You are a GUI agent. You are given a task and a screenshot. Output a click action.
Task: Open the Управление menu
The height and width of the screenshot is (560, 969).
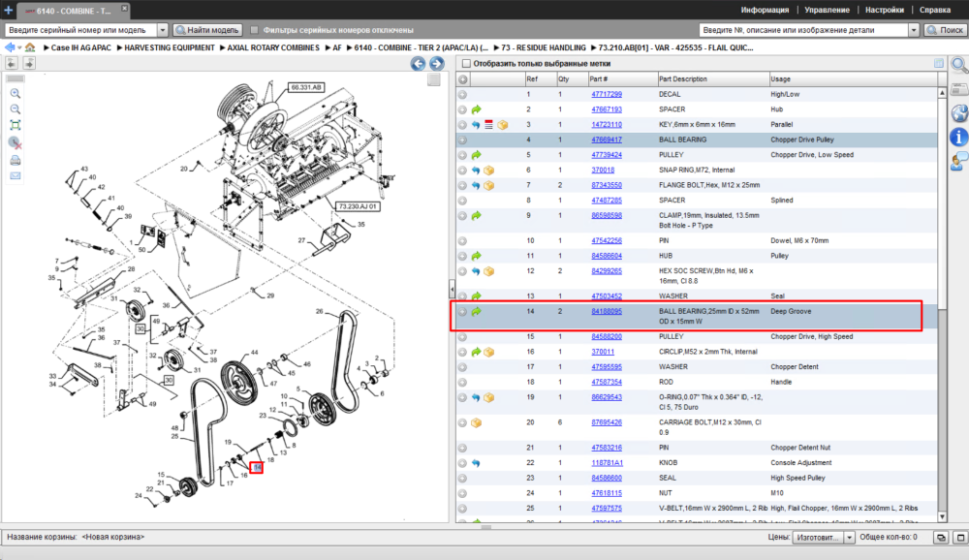coord(827,10)
